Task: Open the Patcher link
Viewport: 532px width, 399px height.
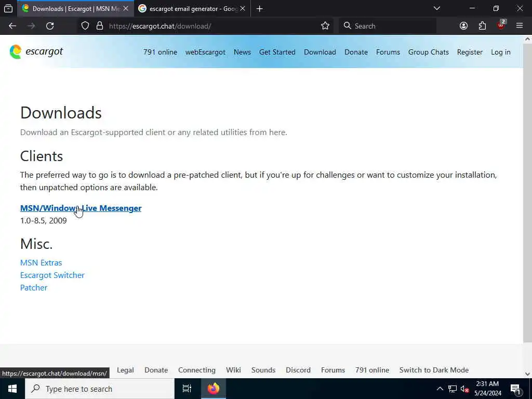Action: 34,288
